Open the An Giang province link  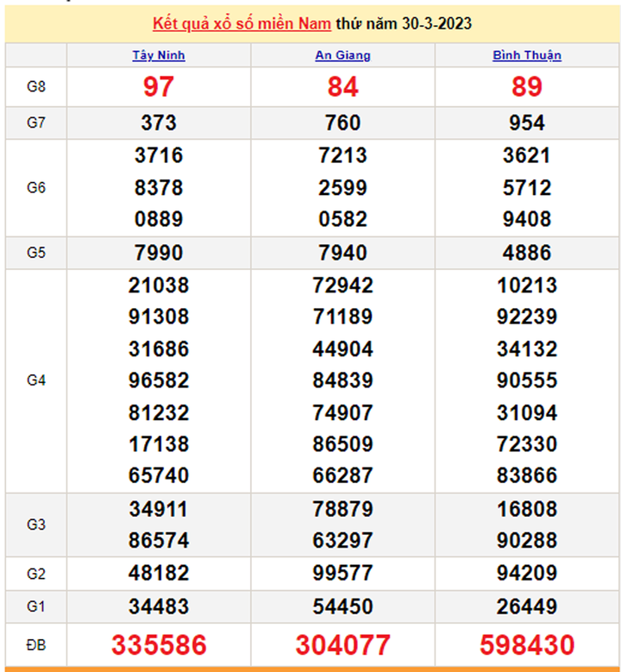coord(342,55)
